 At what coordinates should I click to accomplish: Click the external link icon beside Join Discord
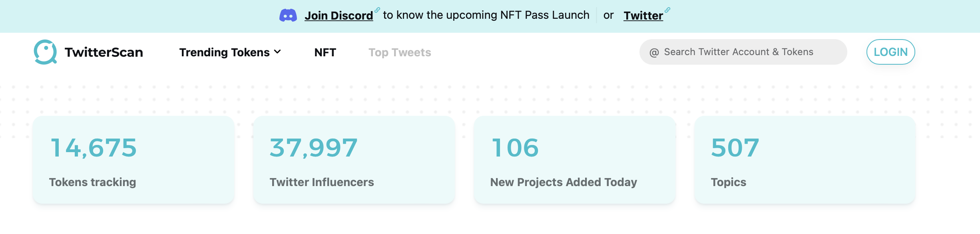click(377, 10)
